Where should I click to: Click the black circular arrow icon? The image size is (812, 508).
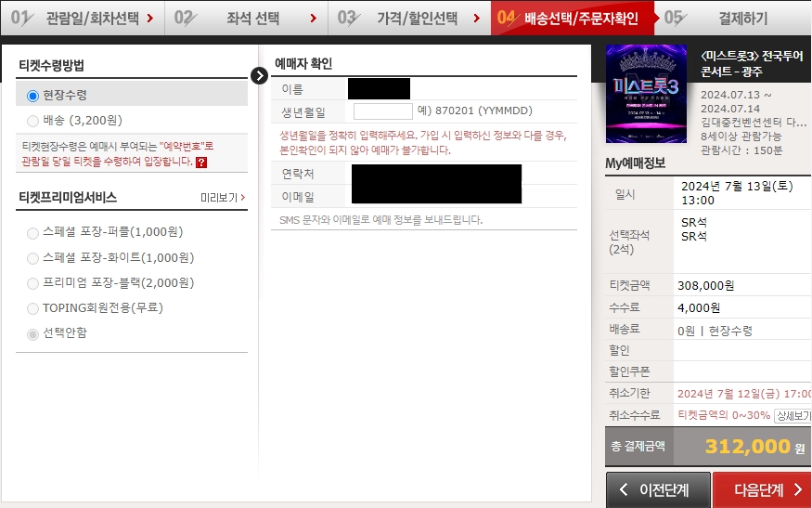[259, 75]
